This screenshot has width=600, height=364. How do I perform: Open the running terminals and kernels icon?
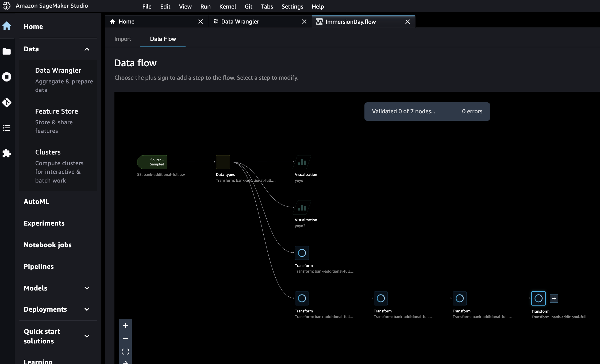[x=7, y=77]
